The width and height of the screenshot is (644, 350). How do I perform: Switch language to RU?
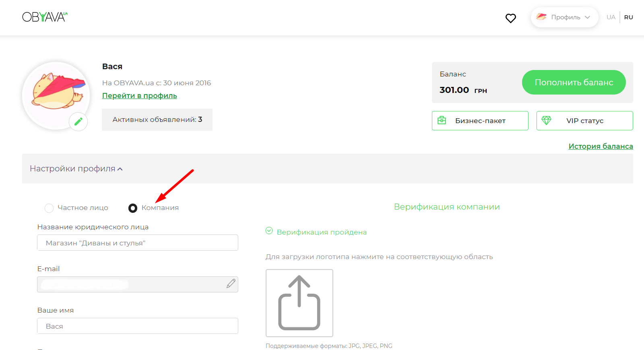(x=628, y=17)
